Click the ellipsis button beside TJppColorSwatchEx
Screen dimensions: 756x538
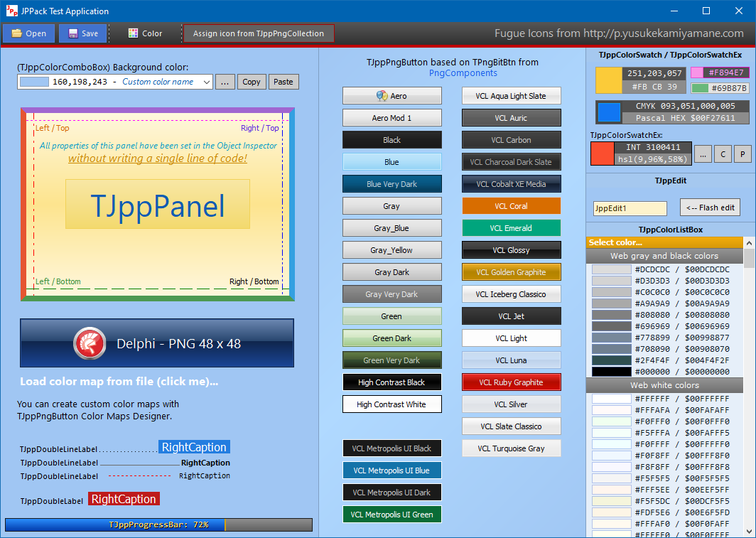[703, 154]
